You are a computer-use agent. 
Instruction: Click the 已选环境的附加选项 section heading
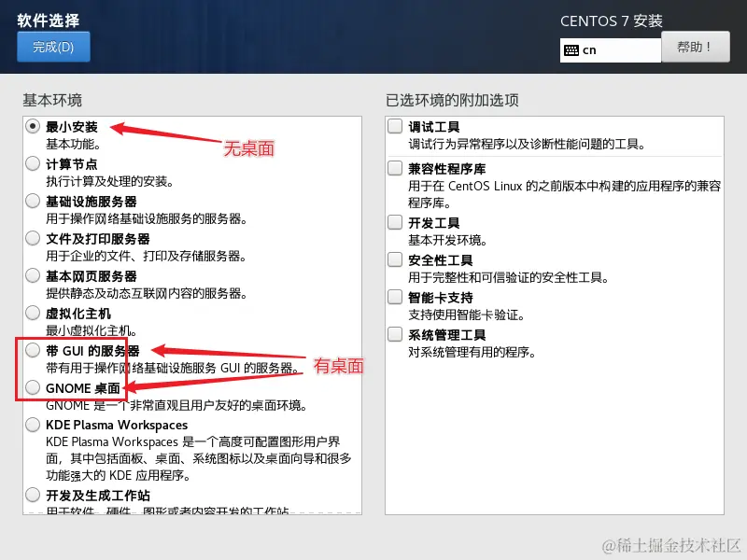tap(452, 100)
